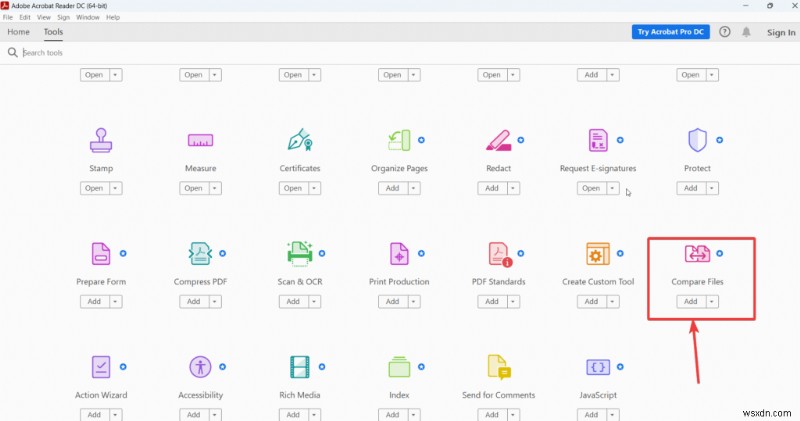This screenshot has width=800, height=421.
Task: Open the Window menu
Action: click(88, 17)
